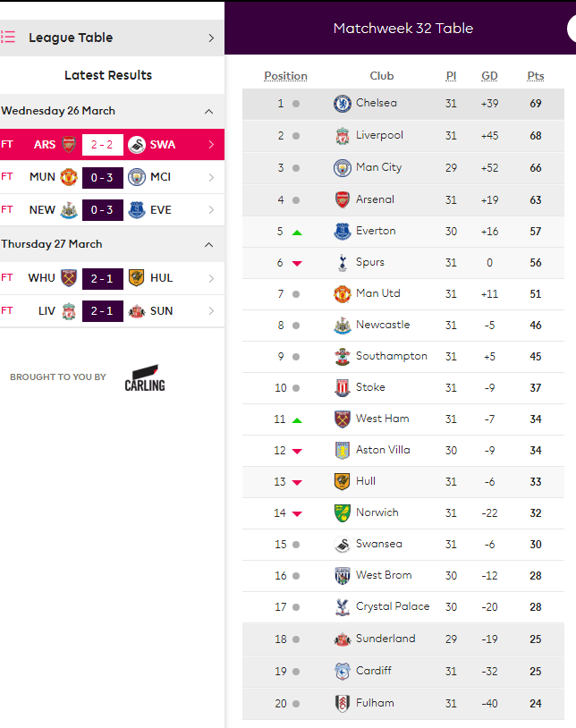
Task: Click the Spurs cockerel crest
Action: coord(343,263)
